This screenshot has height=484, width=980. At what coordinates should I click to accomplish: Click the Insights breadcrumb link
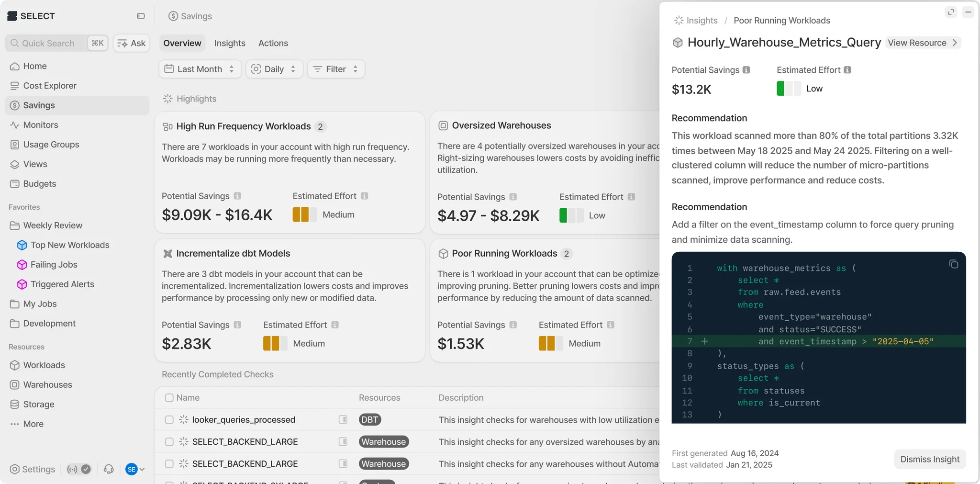696,21
